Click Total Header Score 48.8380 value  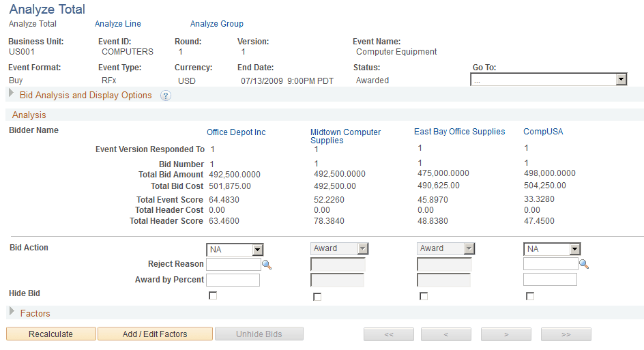pyautogui.click(x=433, y=221)
